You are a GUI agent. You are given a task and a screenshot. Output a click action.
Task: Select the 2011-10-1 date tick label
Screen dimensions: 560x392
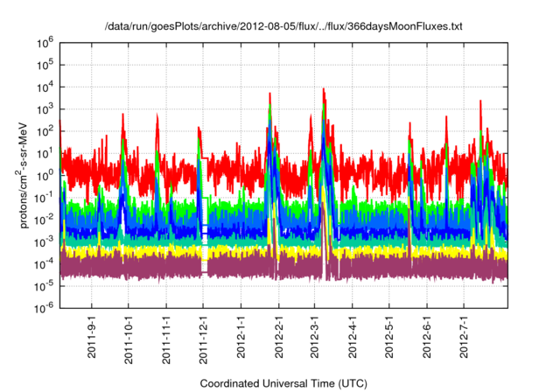click(x=129, y=339)
